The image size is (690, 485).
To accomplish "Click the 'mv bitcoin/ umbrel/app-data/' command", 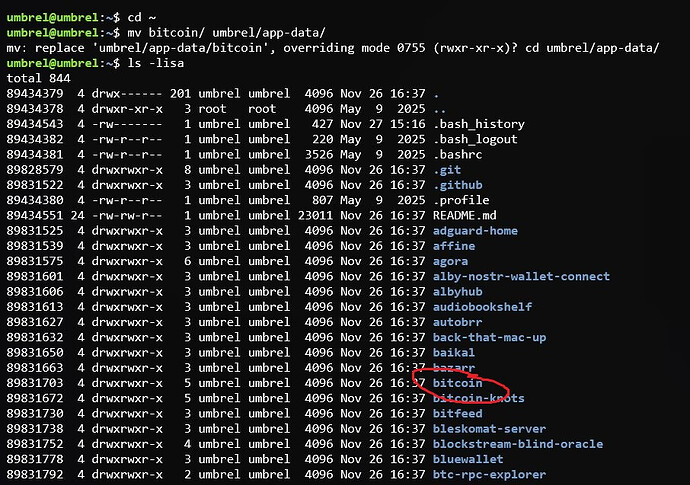I will pyautogui.click(x=230, y=33).
